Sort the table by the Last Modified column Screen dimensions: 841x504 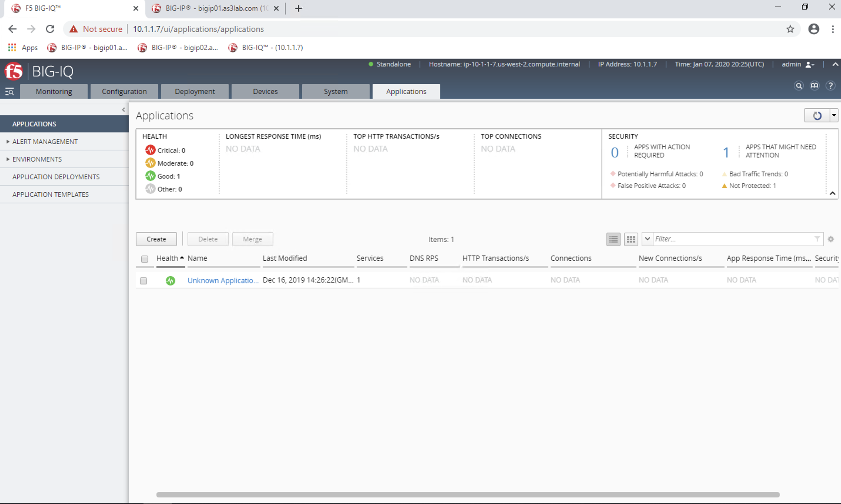285,258
